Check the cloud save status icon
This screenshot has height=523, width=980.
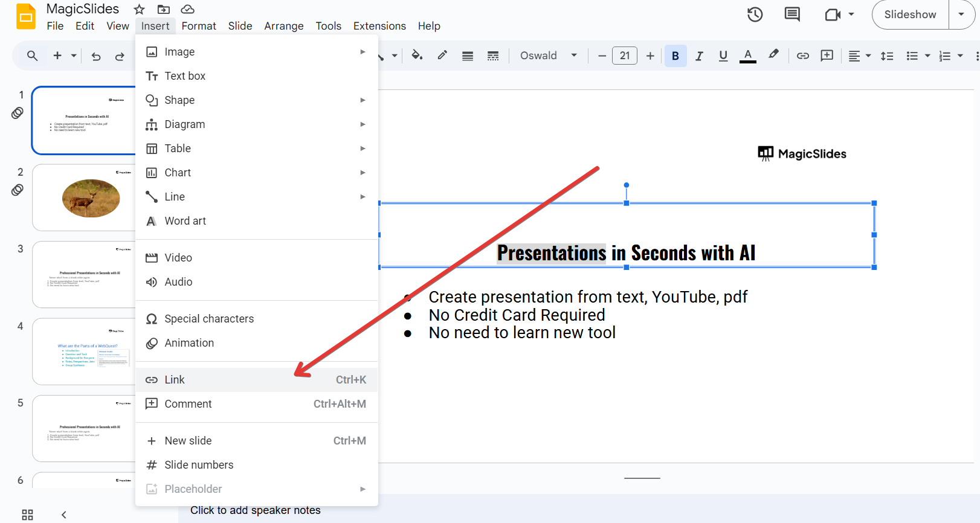click(x=188, y=9)
